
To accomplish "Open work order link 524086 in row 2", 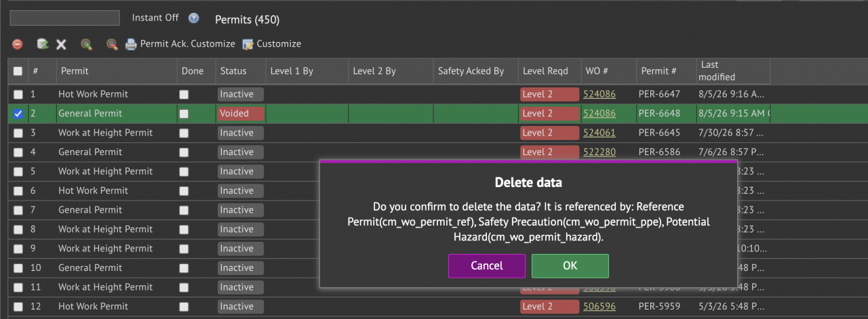I will (599, 113).
